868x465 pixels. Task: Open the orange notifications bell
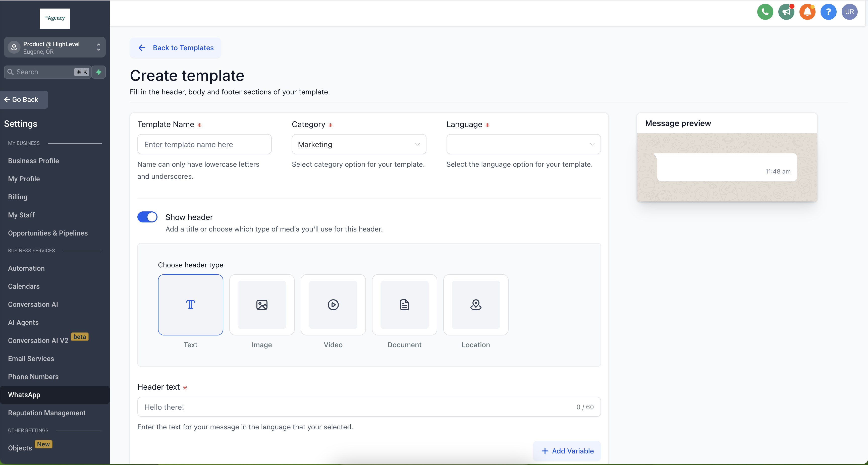pos(807,12)
